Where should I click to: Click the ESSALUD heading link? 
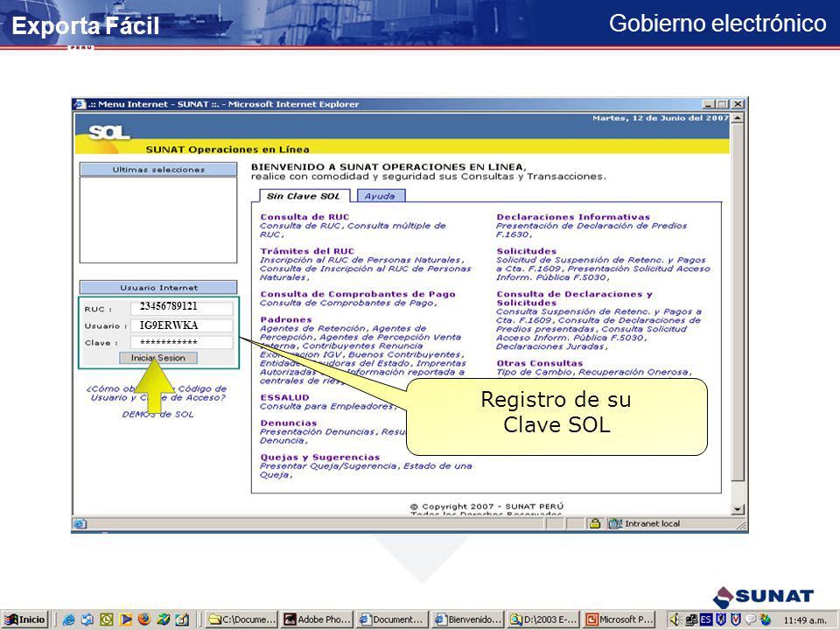pos(284,397)
